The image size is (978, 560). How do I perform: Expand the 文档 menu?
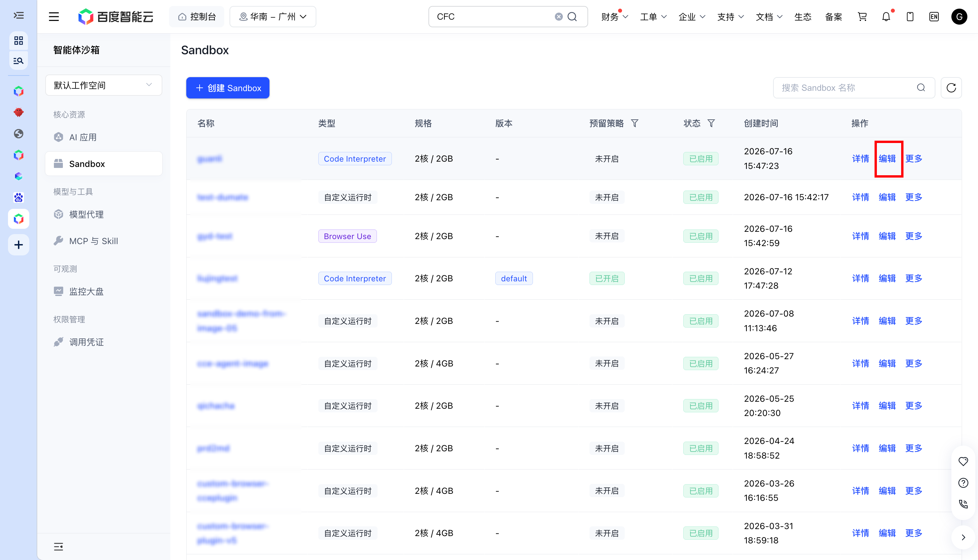point(769,17)
